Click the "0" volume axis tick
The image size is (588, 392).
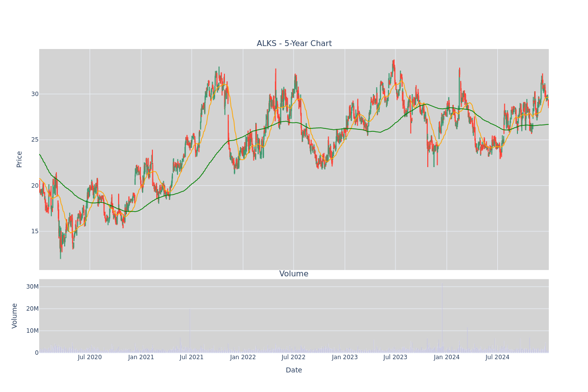(x=37, y=353)
